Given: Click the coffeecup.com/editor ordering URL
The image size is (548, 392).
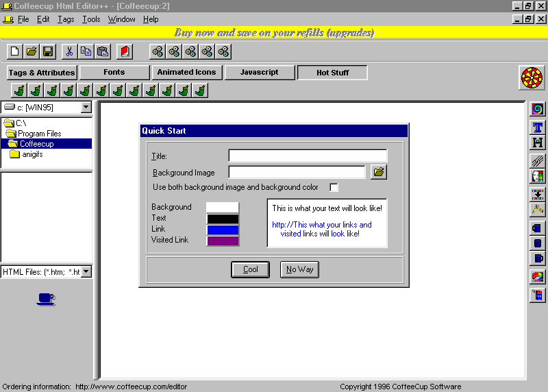Looking at the screenshot, I should point(131,387).
